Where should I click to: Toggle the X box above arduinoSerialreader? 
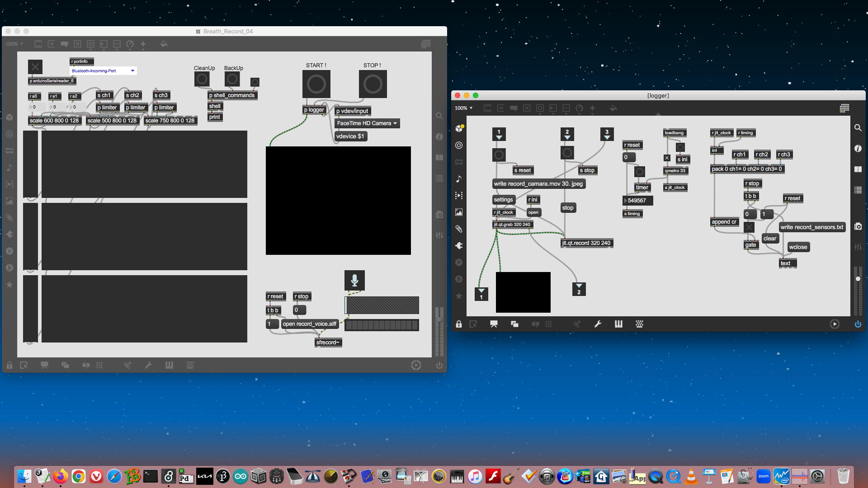pos(35,67)
